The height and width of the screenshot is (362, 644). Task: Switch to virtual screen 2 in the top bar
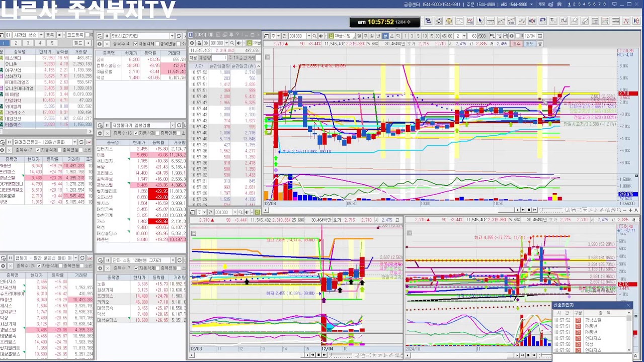(574, 4)
